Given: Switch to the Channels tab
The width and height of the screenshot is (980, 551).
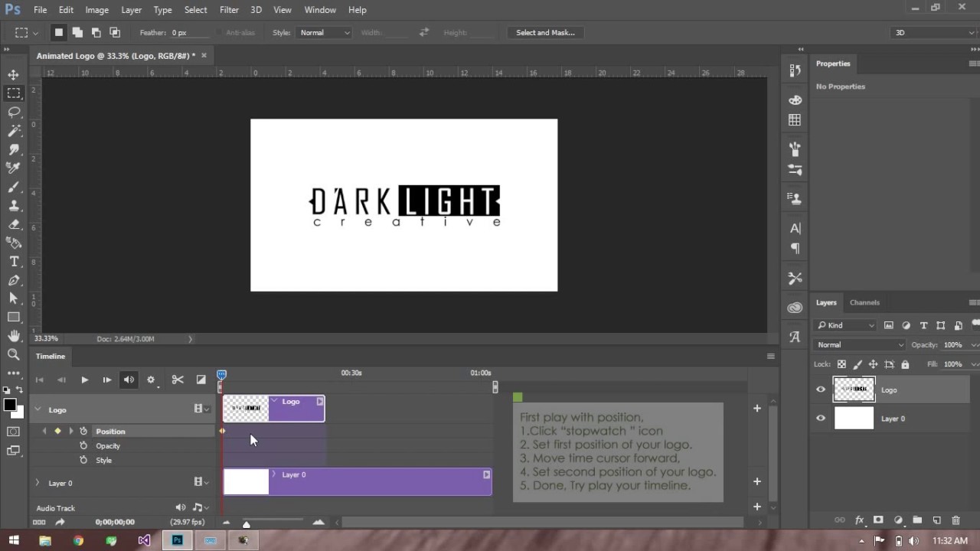Looking at the screenshot, I should [864, 302].
